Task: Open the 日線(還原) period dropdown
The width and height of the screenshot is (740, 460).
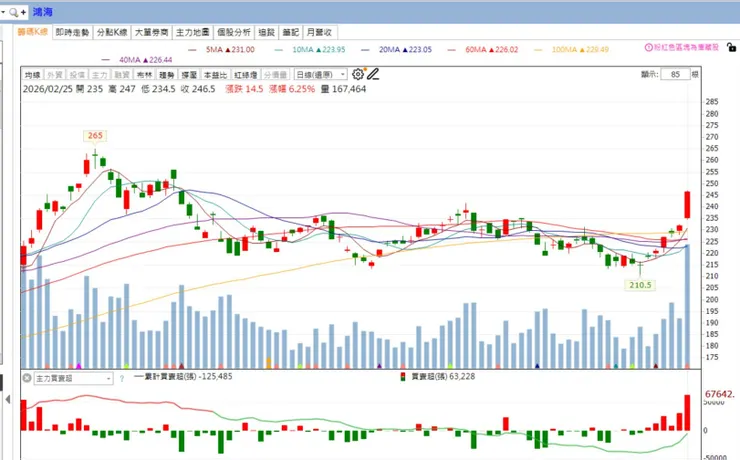Action: (x=320, y=75)
